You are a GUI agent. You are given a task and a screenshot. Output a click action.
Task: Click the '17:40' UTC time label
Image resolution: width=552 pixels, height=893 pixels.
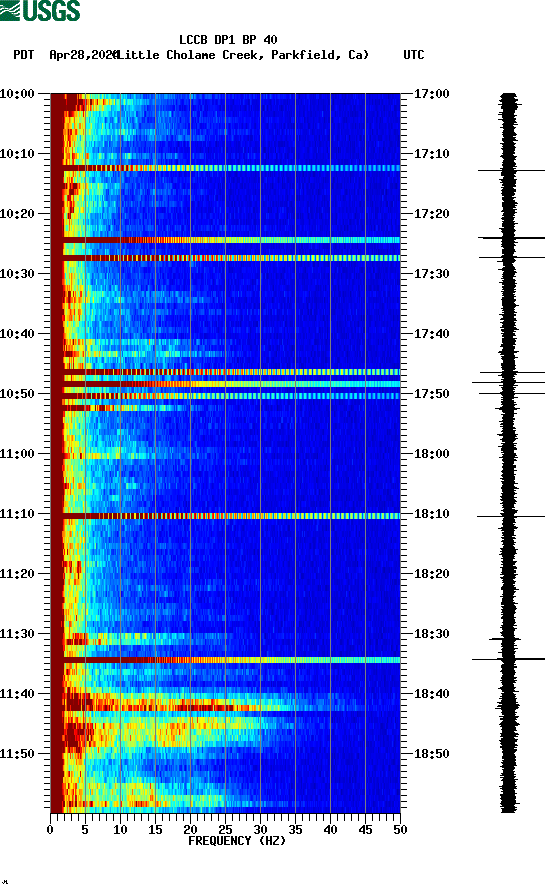click(x=431, y=334)
